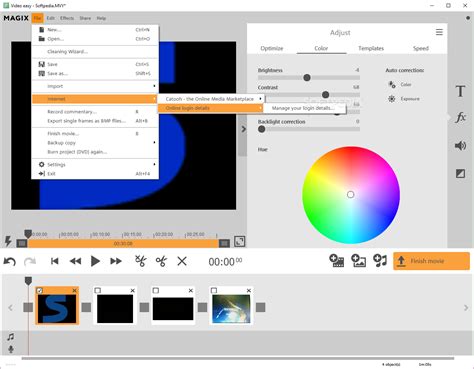Click the music note track icon

[x=11, y=337]
